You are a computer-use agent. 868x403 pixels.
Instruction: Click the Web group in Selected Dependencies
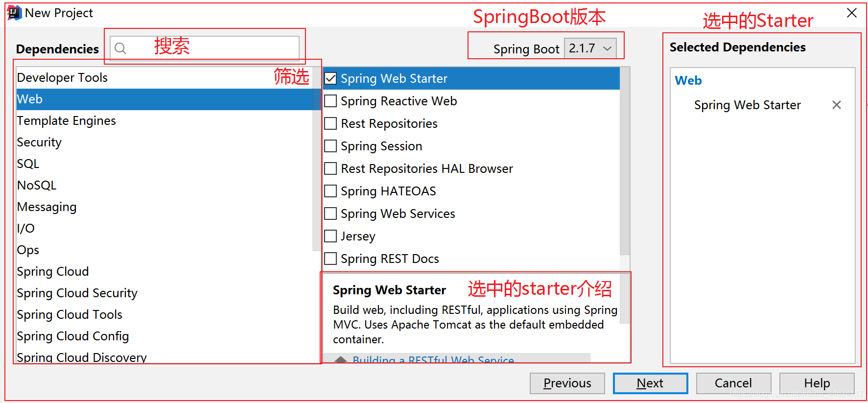[x=688, y=80]
